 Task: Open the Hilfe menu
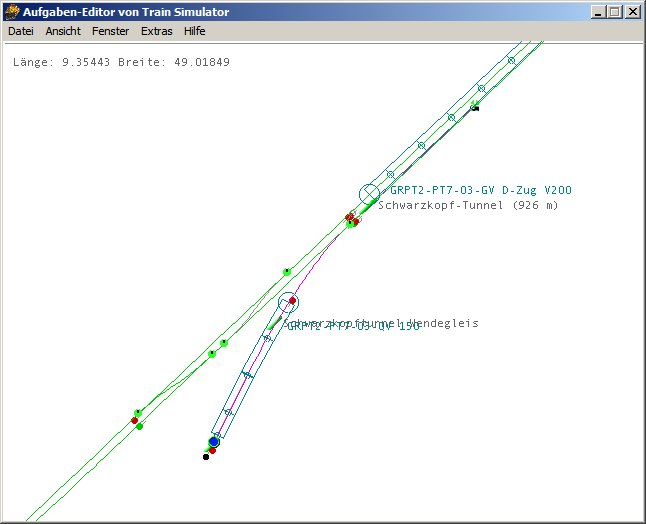coord(195,31)
